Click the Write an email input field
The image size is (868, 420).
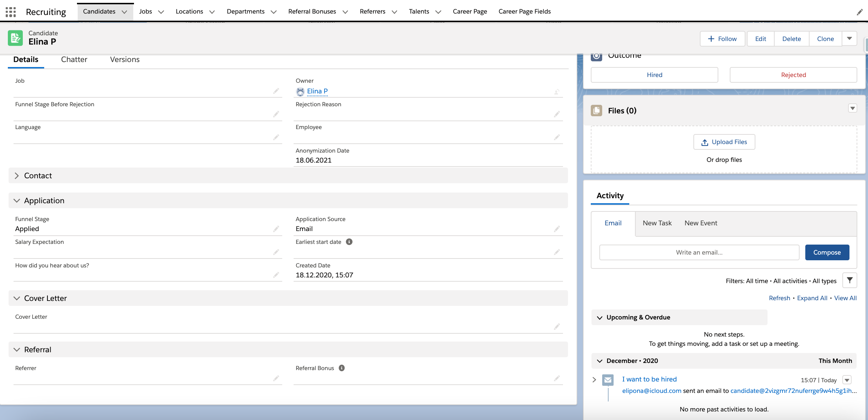699,252
